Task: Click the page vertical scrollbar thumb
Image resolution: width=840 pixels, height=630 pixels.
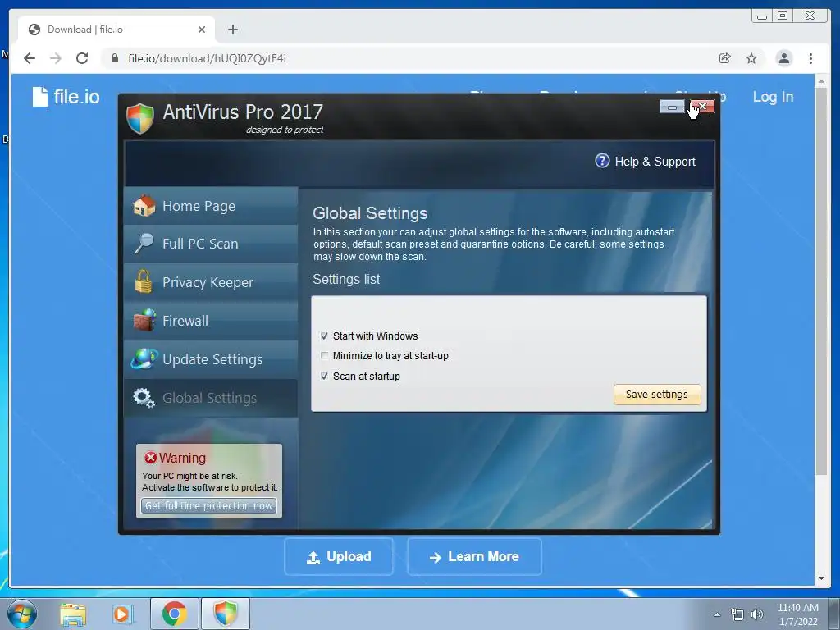Action: click(820, 281)
